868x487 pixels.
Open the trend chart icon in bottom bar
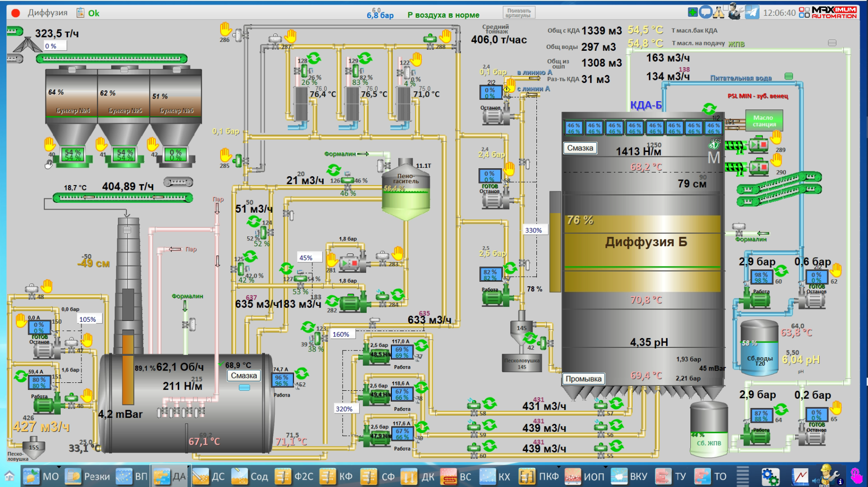point(800,477)
